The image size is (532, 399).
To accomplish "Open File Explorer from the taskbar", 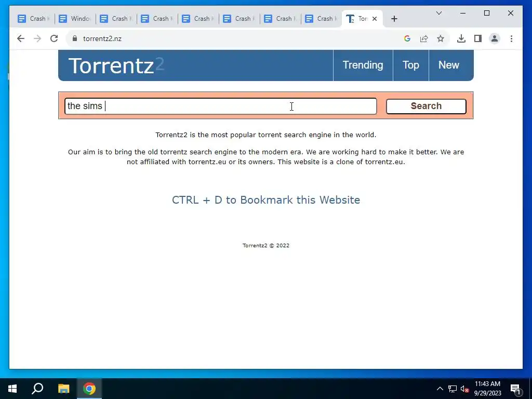I will click(x=63, y=389).
